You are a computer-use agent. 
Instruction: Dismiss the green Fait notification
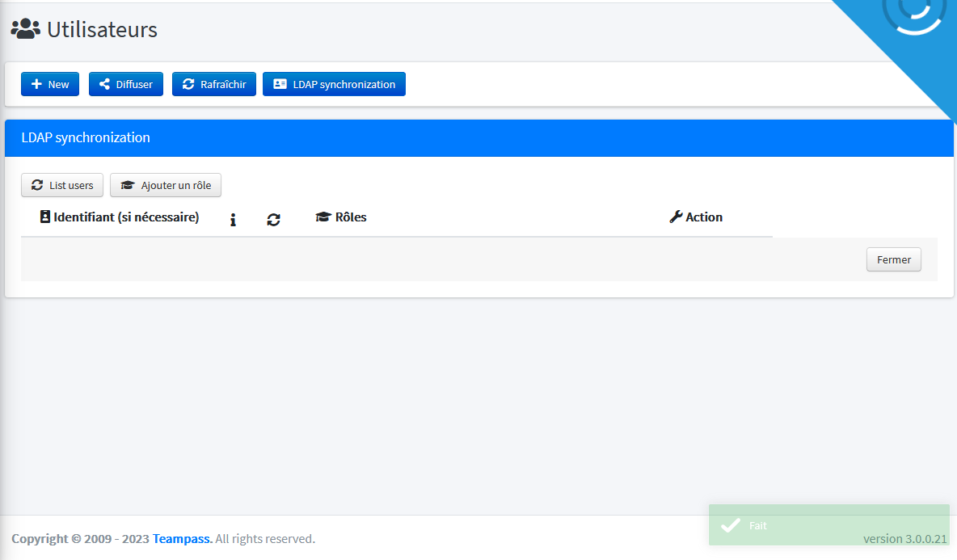[828, 524]
